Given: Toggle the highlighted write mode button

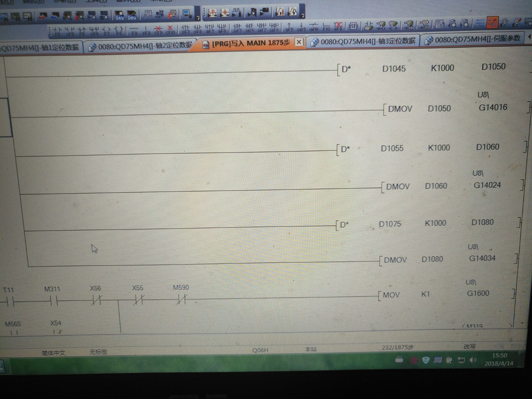Looking at the screenshot, I should tap(492, 23).
